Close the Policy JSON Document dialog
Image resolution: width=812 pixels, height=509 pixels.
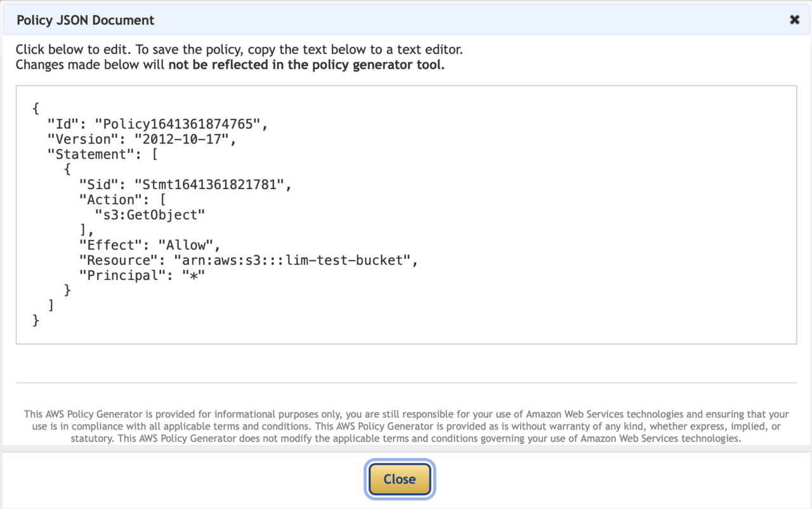(400, 479)
